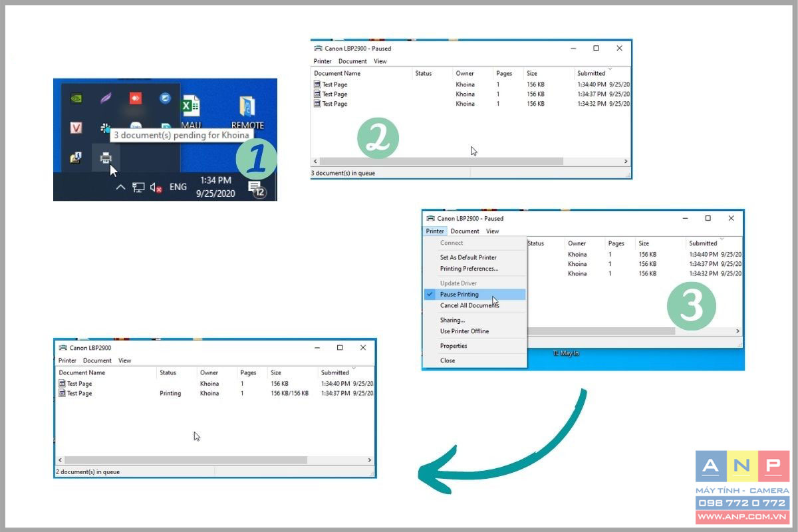
Task: Open the NVIDIA tray icon
Action: [77, 98]
